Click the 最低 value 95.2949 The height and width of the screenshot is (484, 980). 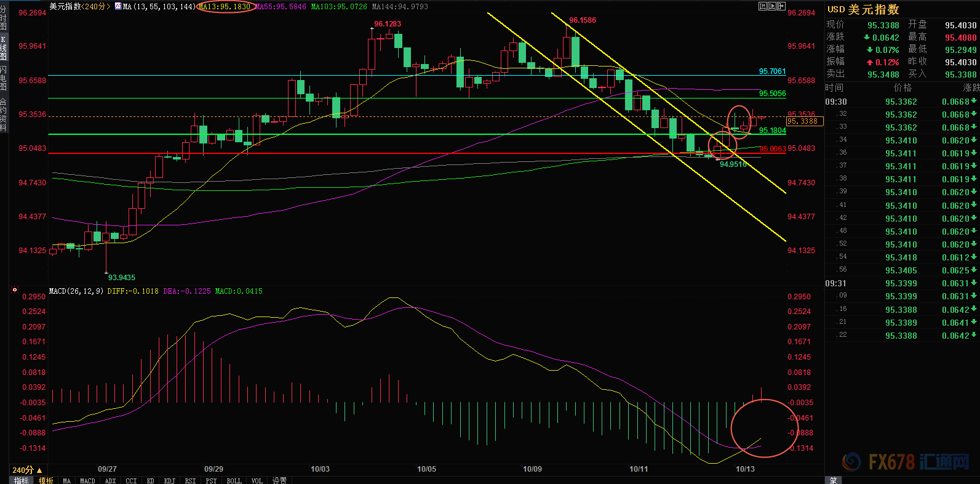coord(961,50)
